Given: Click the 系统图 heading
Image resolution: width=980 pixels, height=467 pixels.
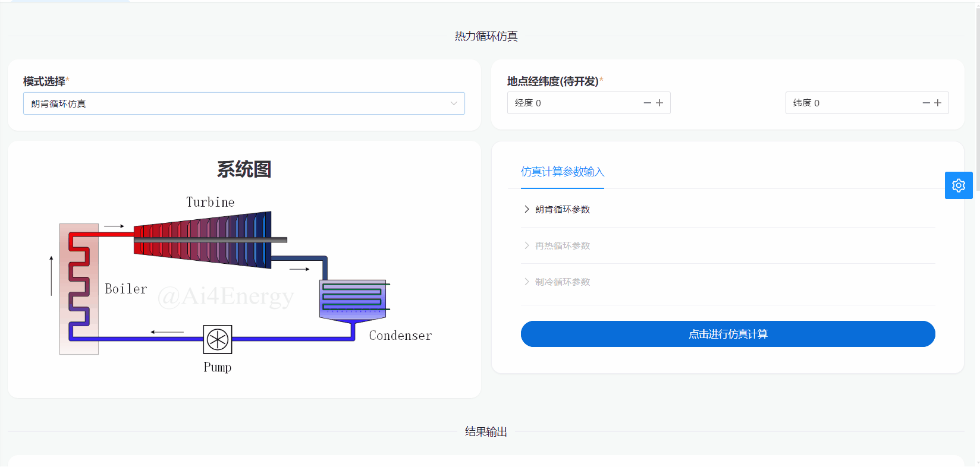Looking at the screenshot, I should coord(244,169).
